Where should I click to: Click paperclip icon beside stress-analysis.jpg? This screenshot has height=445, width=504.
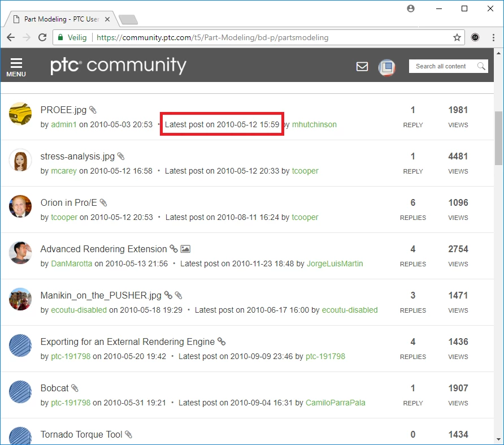point(120,157)
